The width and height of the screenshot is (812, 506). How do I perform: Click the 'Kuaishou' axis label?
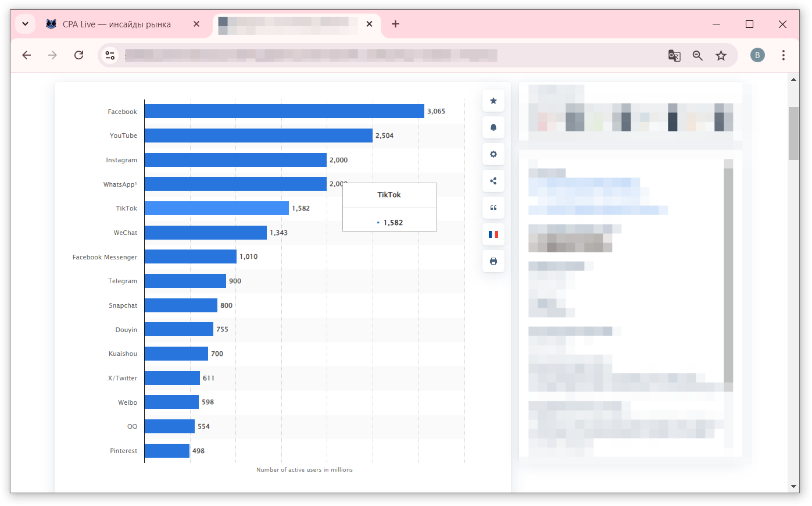(x=123, y=354)
